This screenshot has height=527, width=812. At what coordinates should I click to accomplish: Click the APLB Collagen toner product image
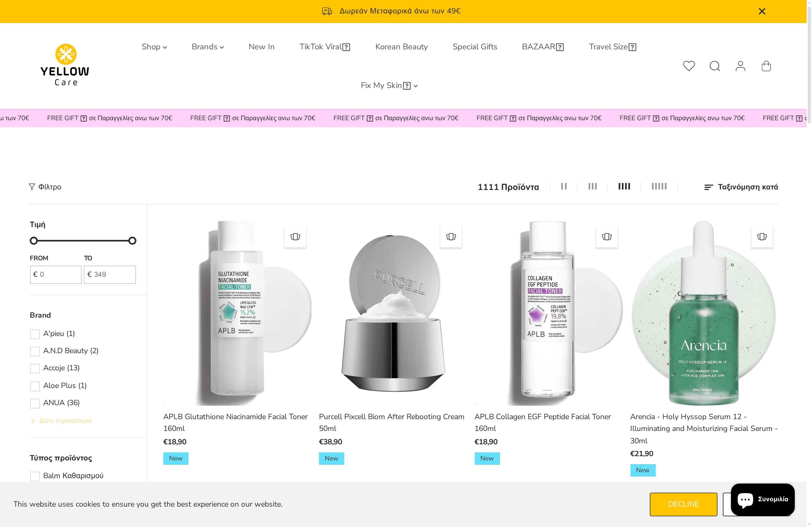point(548,313)
